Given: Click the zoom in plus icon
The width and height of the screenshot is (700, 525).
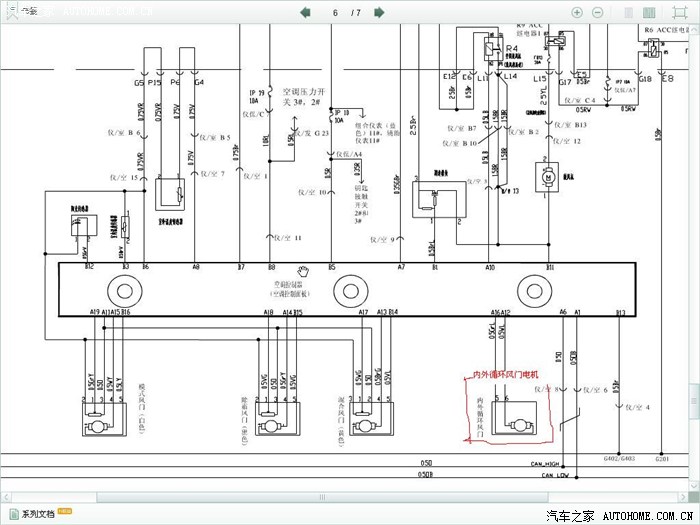Looking at the screenshot, I should click(576, 12).
